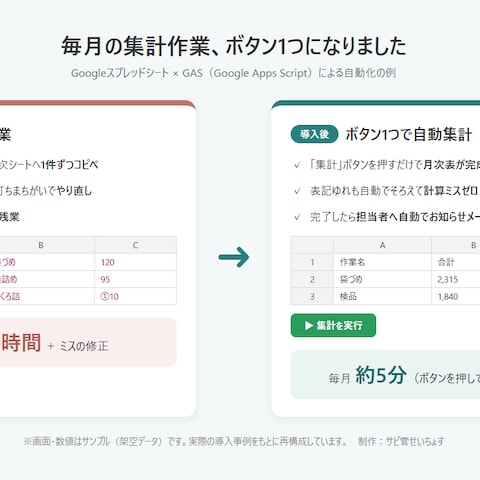Click the red cell value ①10
The width and height of the screenshot is (480, 480).
[x=135, y=296]
